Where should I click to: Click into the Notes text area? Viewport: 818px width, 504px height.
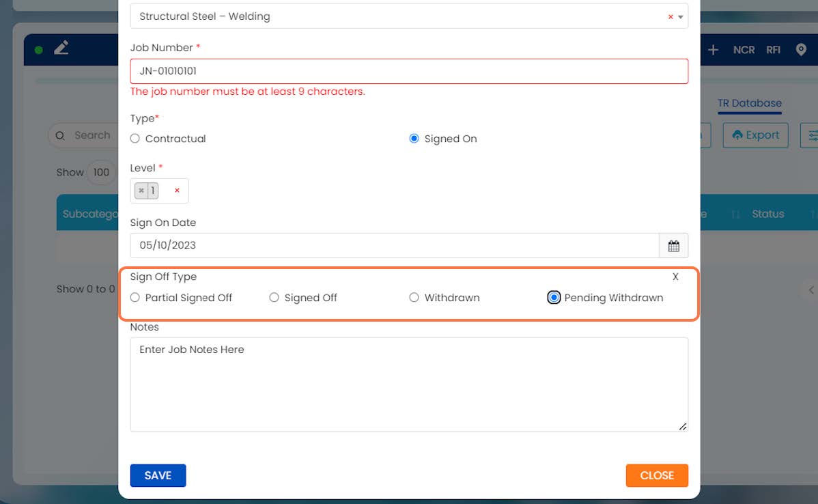point(409,384)
